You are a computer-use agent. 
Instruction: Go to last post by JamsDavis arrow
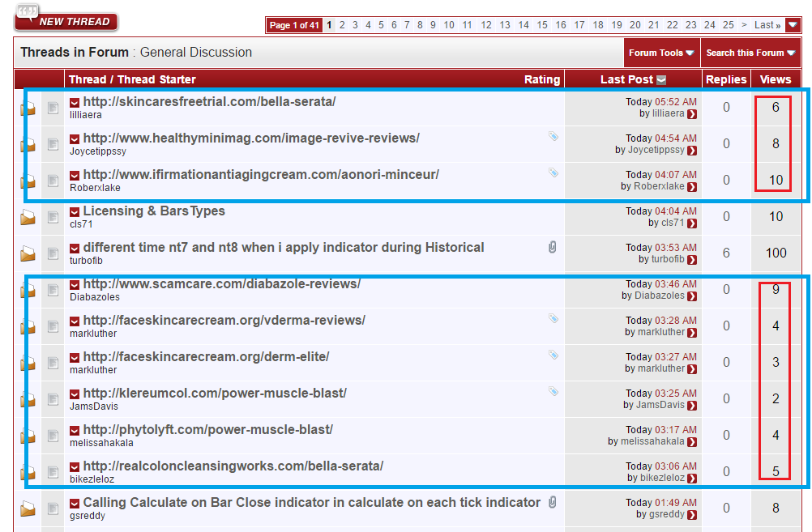692,406
